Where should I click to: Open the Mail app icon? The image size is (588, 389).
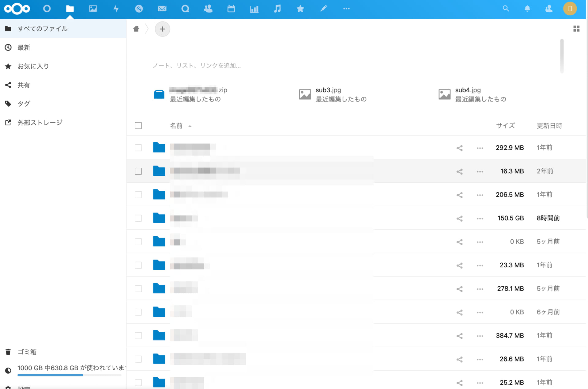pyautogui.click(x=162, y=9)
